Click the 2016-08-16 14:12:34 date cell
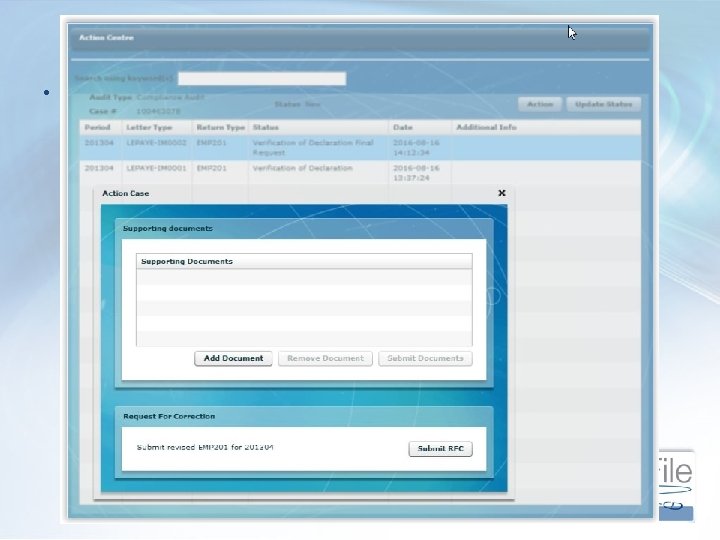The width and height of the screenshot is (720, 540). [416, 148]
